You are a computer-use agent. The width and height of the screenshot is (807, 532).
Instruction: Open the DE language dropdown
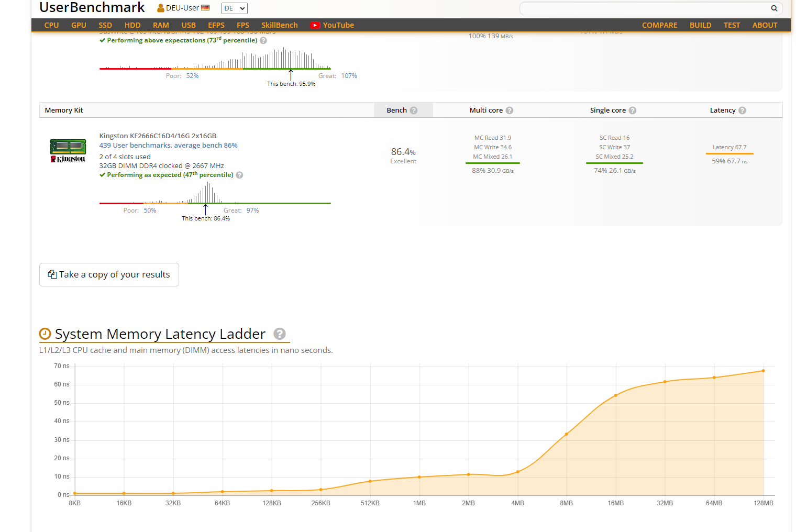tap(234, 8)
